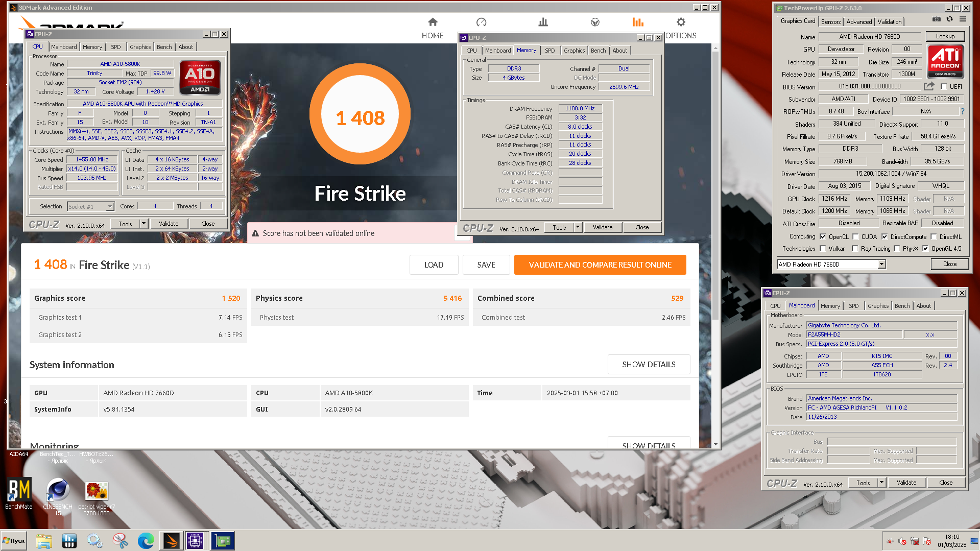980x551 pixels.
Task: Open HWBOT-style bar chart taskbar icon
Action: coord(69,541)
